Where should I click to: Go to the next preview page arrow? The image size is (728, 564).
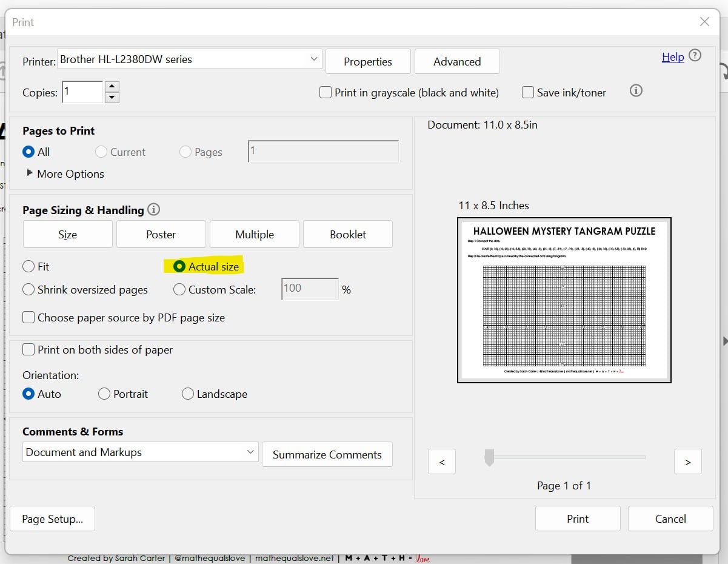[x=687, y=462]
